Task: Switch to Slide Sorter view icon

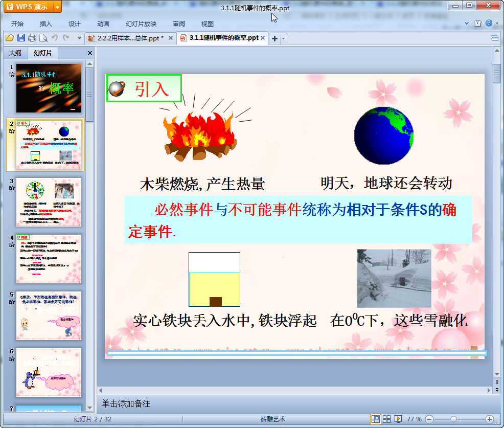Action: pyautogui.click(x=386, y=419)
